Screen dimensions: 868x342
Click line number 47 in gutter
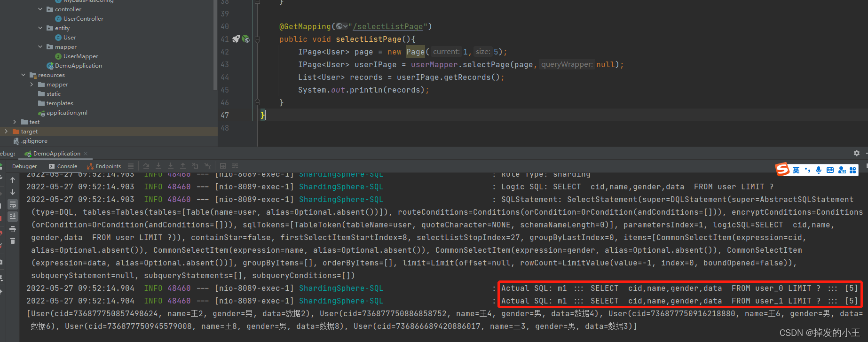[225, 115]
